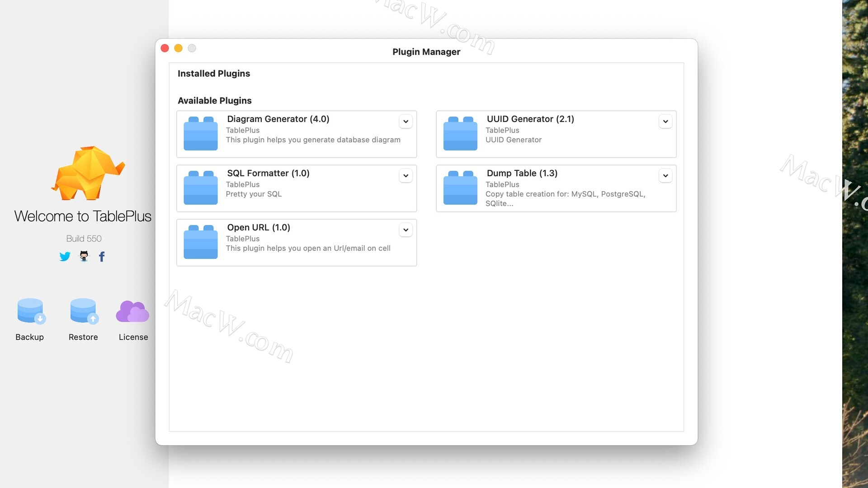The height and width of the screenshot is (488, 868).
Task: Expand the Open URL dropdown chevron
Action: (406, 230)
